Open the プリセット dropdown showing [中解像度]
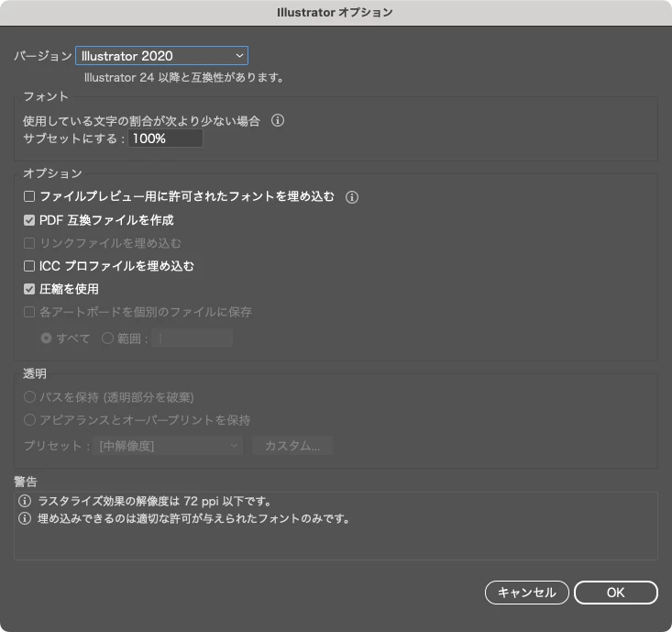This screenshot has height=632, width=672. click(x=168, y=446)
